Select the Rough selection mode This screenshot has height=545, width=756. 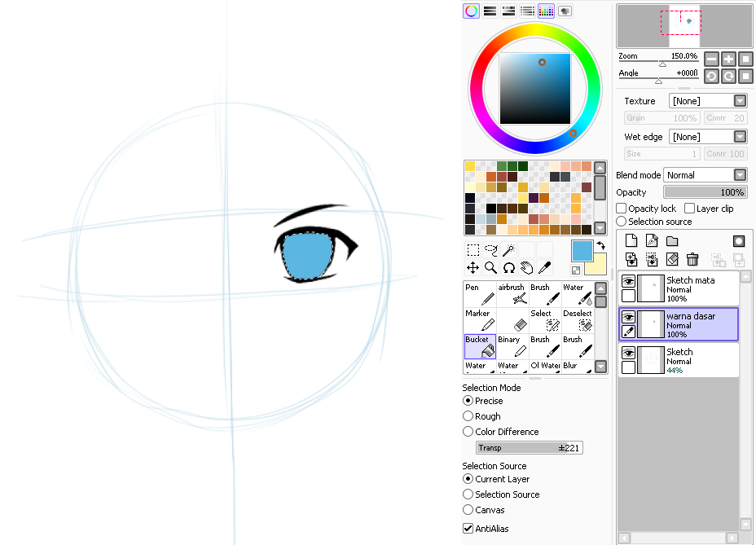pyautogui.click(x=468, y=416)
